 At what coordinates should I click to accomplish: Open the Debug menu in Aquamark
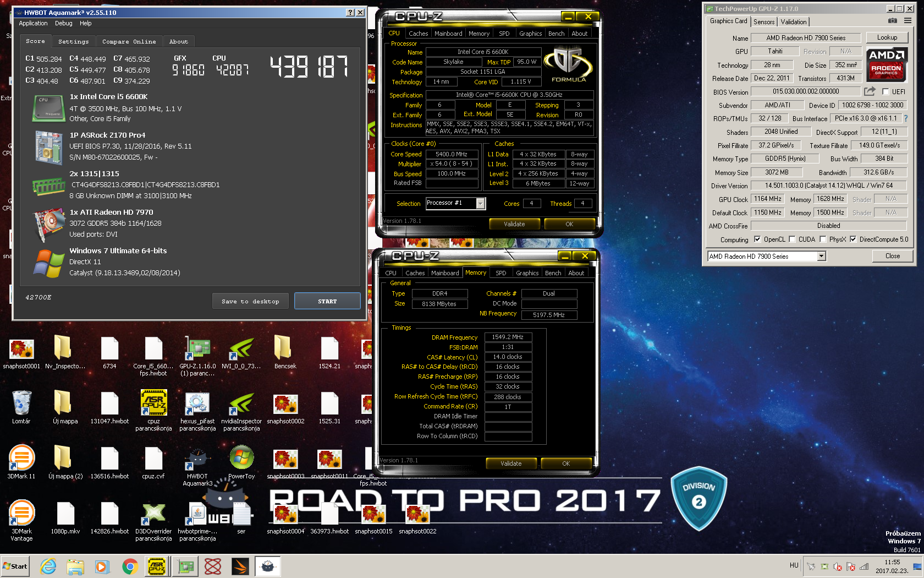(x=64, y=23)
